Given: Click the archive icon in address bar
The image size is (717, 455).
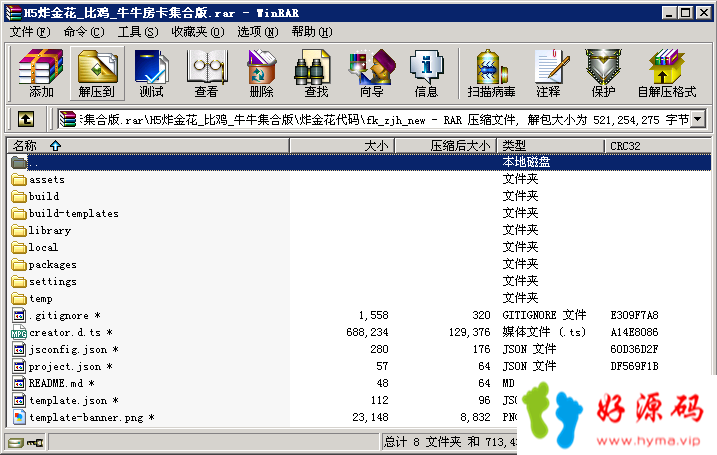Looking at the screenshot, I should (68, 120).
